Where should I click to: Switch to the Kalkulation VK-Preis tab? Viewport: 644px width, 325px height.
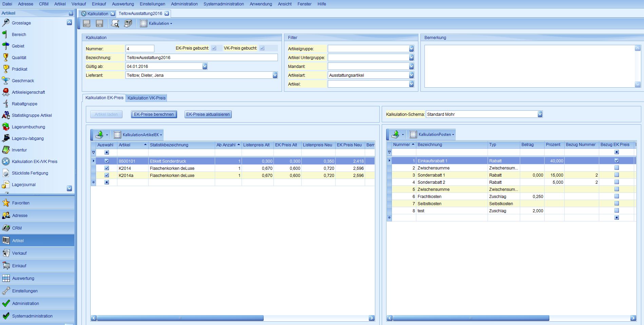pos(147,98)
